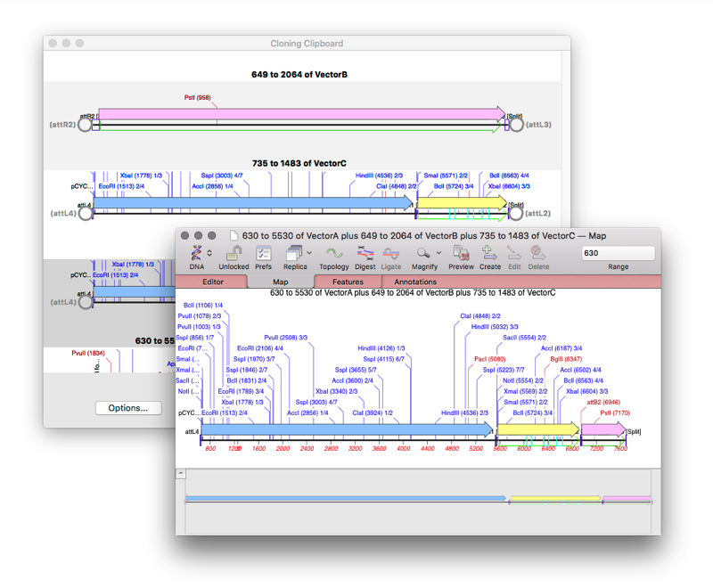Screen dimensions: 713x588
Task: Open the DNA tool dropdown chevron
Action: [209, 252]
